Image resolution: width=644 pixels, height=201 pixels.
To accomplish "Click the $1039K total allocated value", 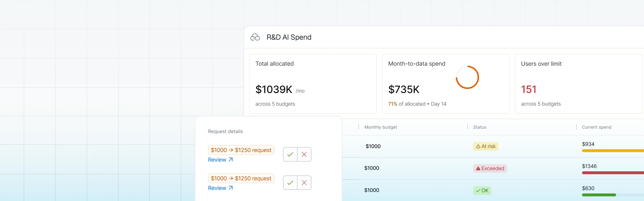I will [274, 90].
